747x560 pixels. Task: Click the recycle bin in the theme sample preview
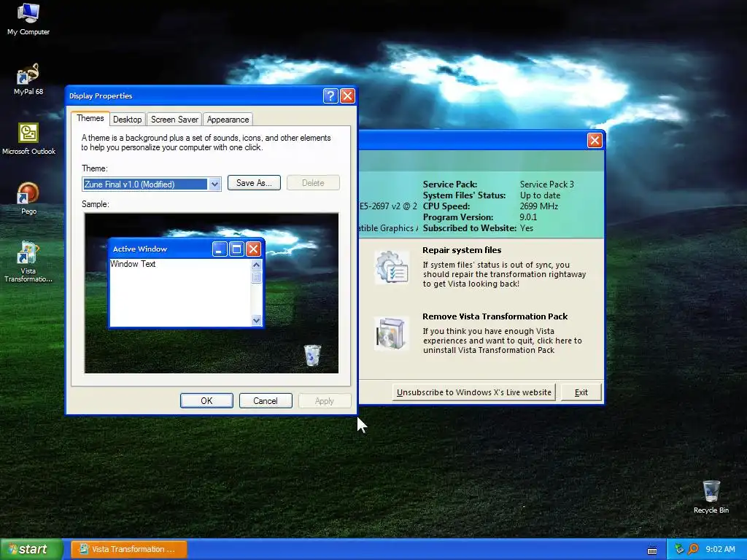312,355
